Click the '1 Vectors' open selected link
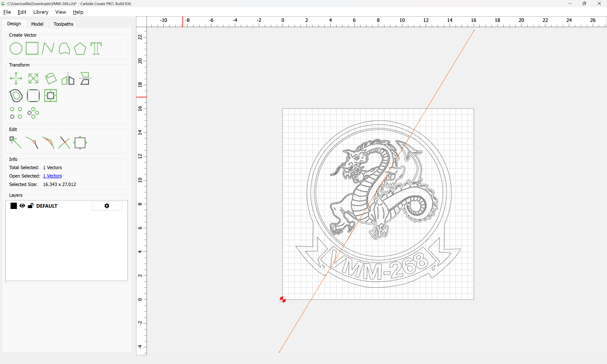Screen dimensions: 607x364 [x=52, y=176]
